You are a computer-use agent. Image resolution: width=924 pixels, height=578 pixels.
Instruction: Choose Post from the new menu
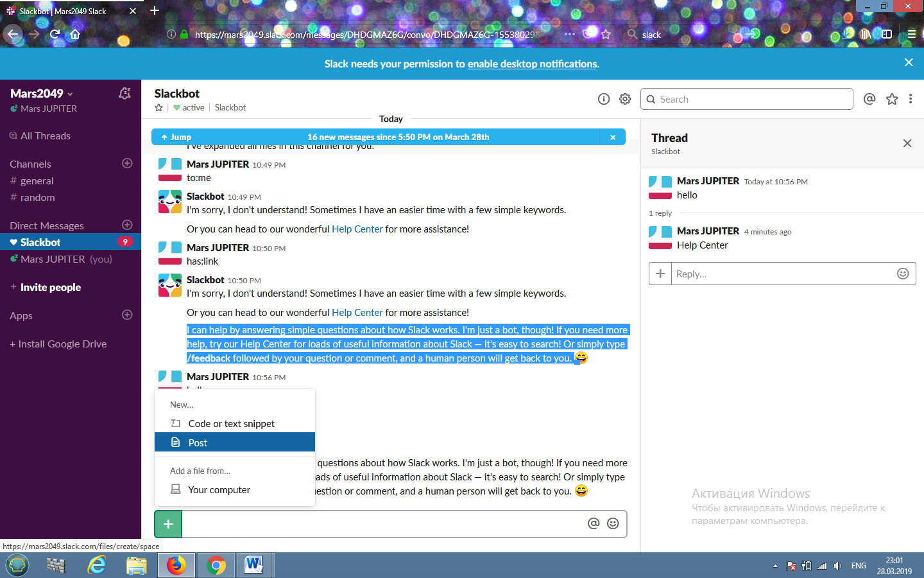(x=235, y=442)
